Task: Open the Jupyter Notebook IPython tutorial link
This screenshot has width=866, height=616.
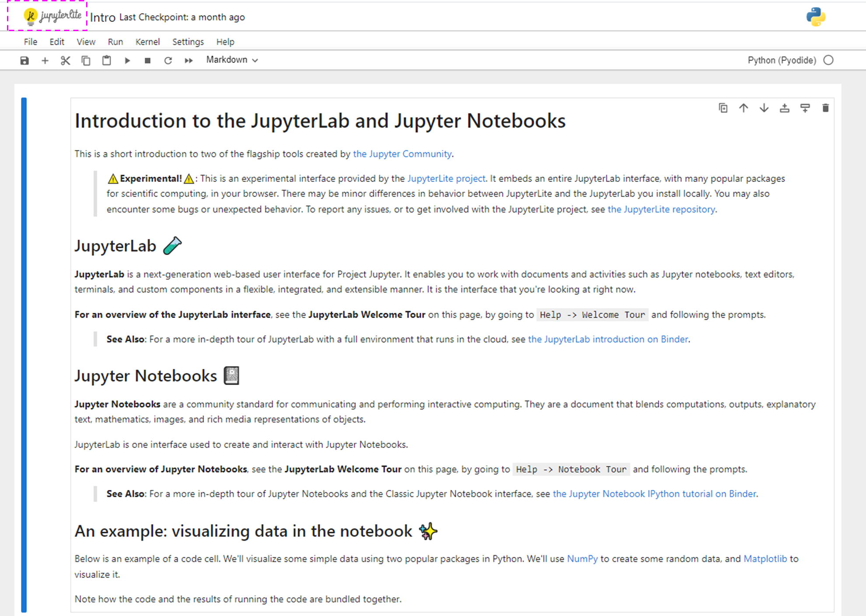Action: coord(654,493)
